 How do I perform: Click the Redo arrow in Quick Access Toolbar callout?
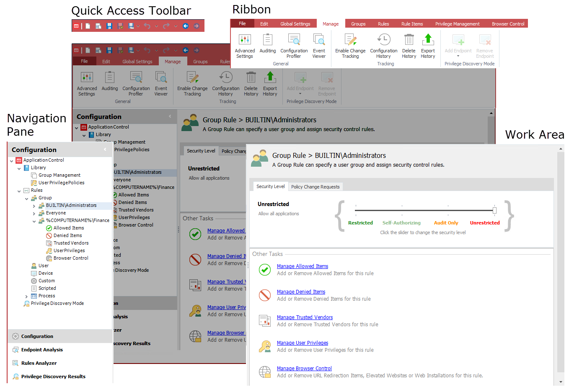[166, 26]
